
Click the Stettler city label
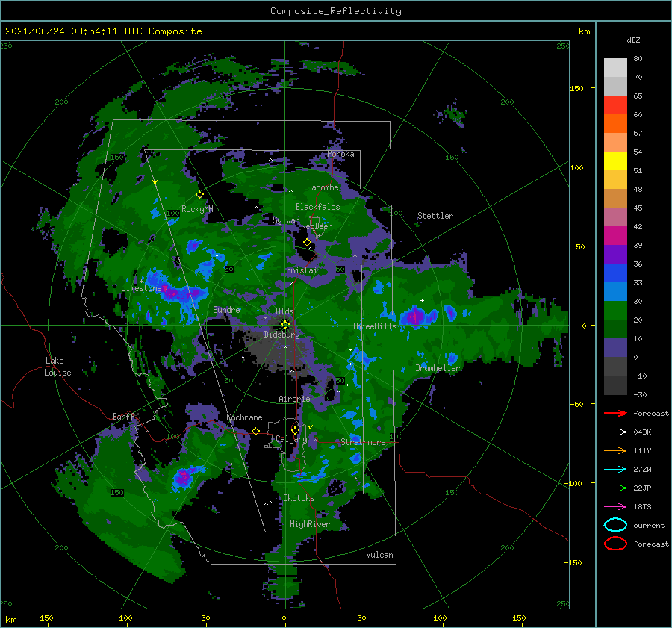click(435, 216)
